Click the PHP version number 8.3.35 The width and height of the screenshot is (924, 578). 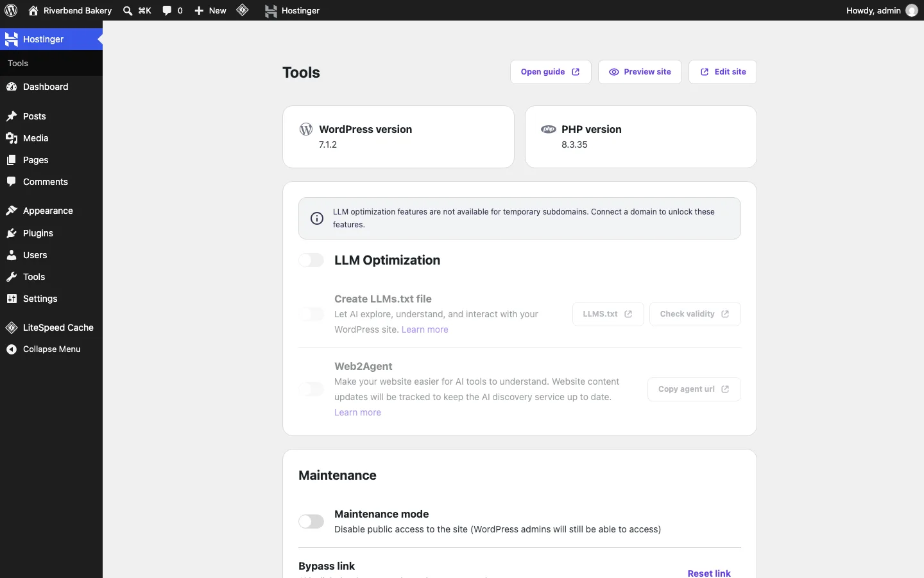[574, 144]
